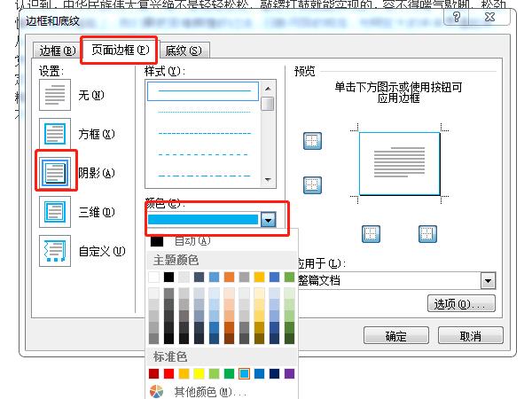Select the 无 (None) border setting icon
Viewport: 532px width, 399px height.
coord(55,94)
